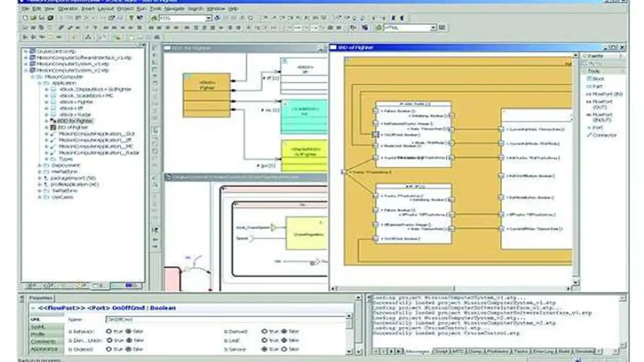Choose the FlowPort (INOUT) palette tool
This screenshot has height=362, width=644.
[599, 117]
